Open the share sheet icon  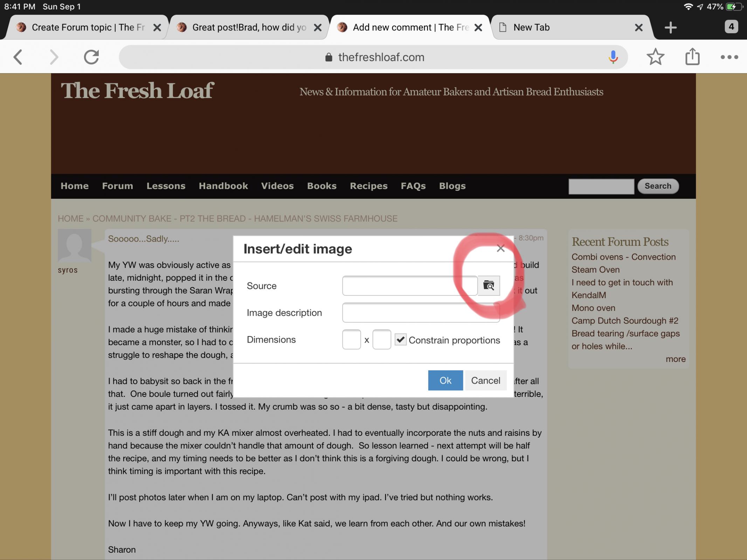(x=692, y=57)
